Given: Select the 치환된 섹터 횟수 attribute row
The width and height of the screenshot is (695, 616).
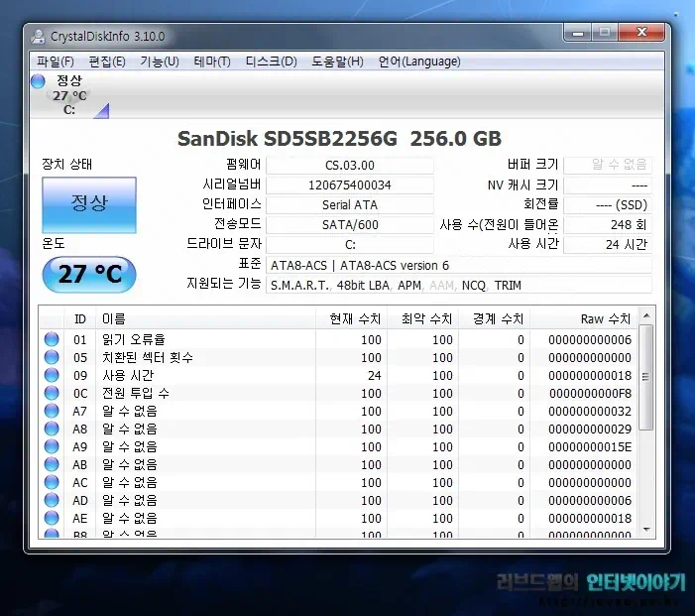Looking at the screenshot, I should 339,357.
